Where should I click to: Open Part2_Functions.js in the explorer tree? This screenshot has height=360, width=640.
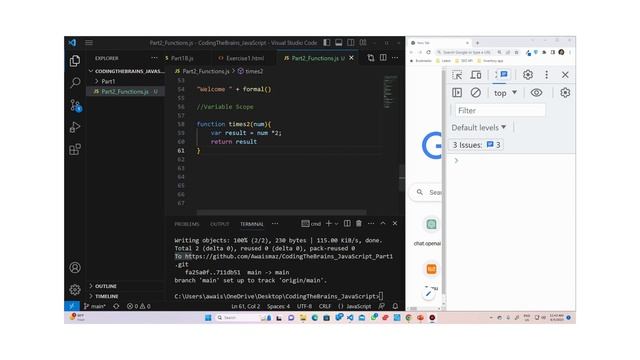point(126,91)
